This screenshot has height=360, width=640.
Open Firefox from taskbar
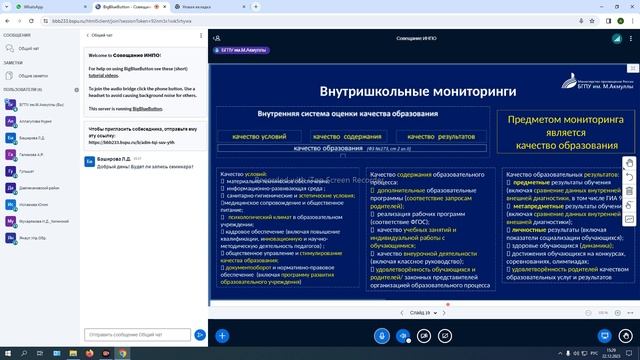(89, 353)
